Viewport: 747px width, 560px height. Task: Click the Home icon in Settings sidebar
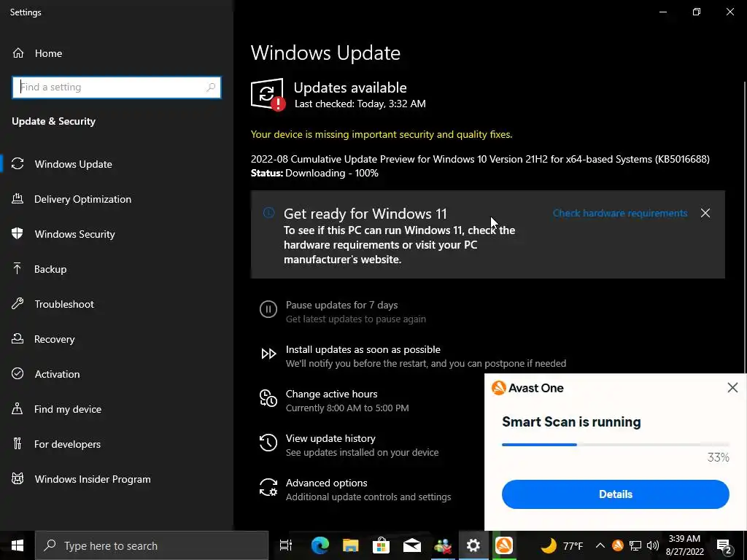tap(18, 53)
